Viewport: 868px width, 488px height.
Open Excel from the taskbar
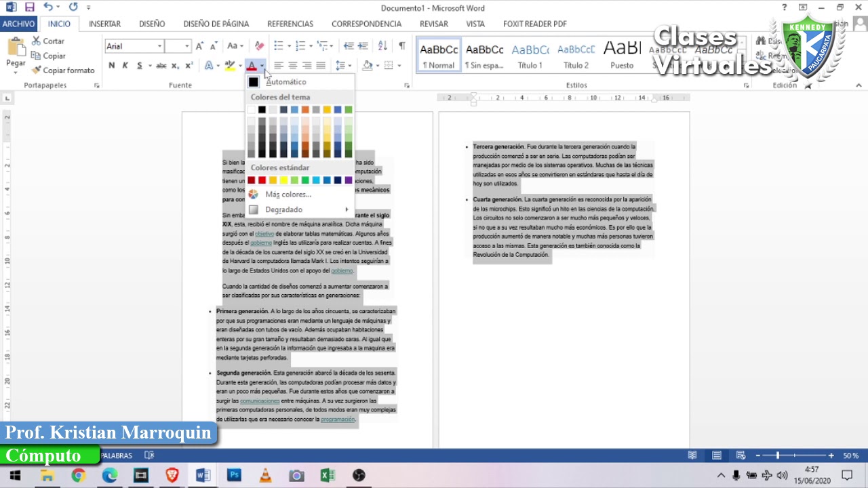tap(328, 476)
